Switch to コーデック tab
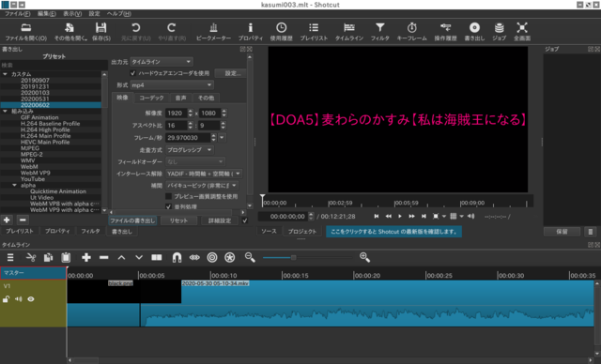The height and width of the screenshot is (364, 601). (151, 98)
